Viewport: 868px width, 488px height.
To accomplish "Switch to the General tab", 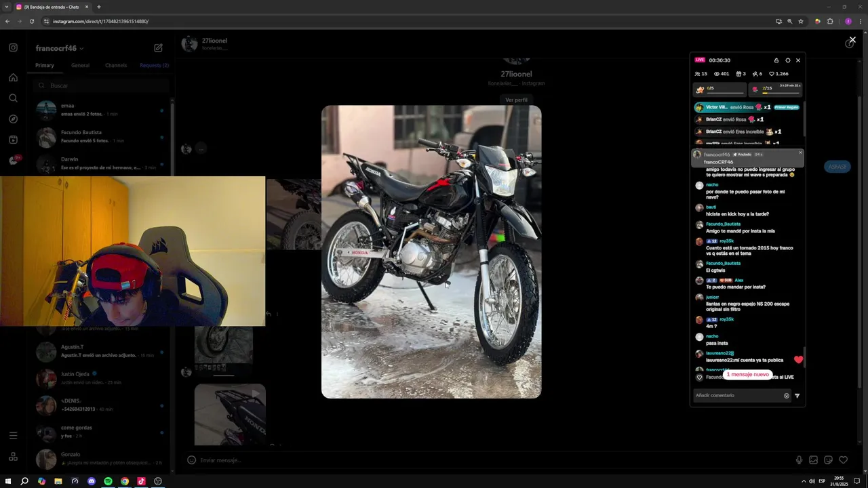I will 80,66.
